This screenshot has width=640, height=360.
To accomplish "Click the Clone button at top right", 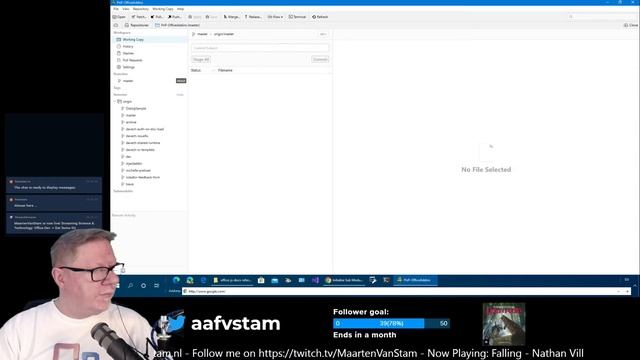I will [631, 25].
